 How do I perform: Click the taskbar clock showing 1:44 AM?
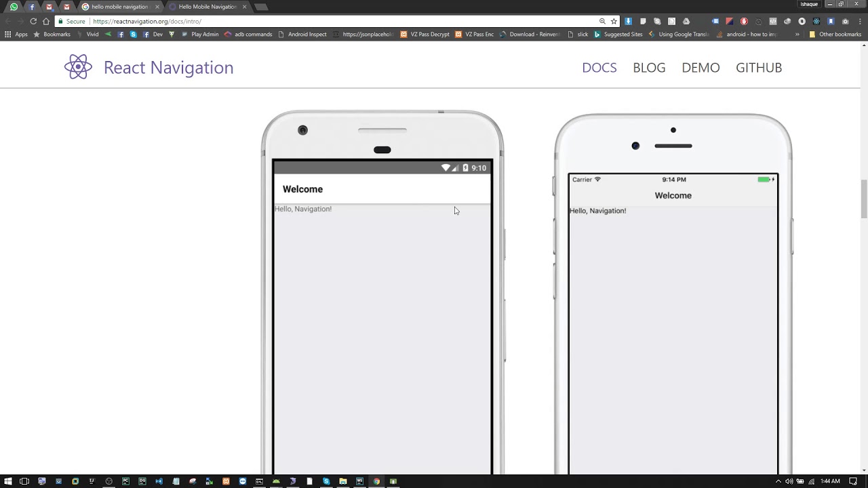click(830, 481)
